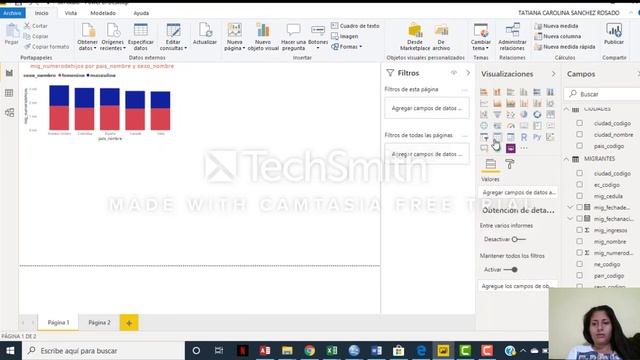
Task: Check the mig_cedula field
Action: pos(580,196)
